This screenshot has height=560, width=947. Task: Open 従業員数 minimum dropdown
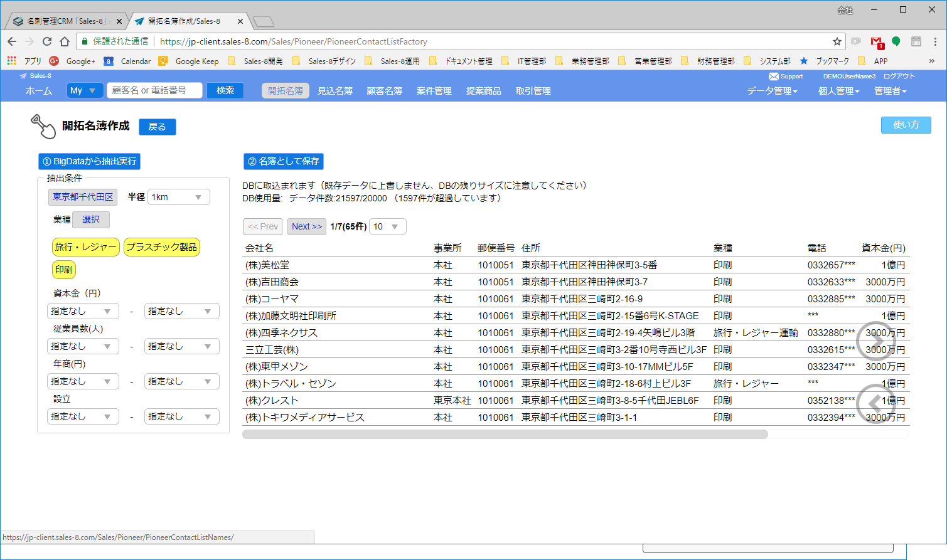coord(83,346)
